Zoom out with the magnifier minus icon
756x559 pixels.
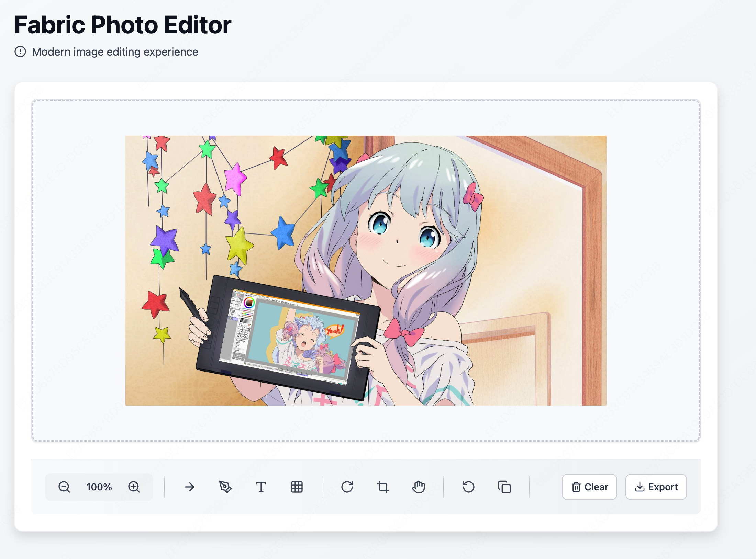click(x=64, y=487)
